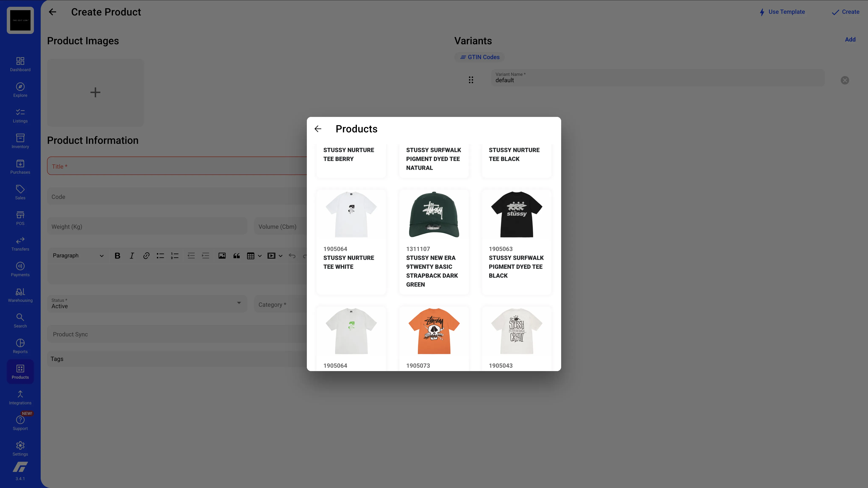Open Settings from the sidebar
The width and height of the screenshot is (868, 488).
tap(20, 448)
